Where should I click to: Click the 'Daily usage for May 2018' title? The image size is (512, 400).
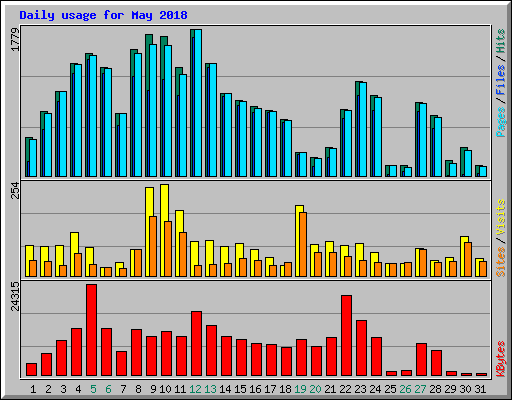click(103, 15)
